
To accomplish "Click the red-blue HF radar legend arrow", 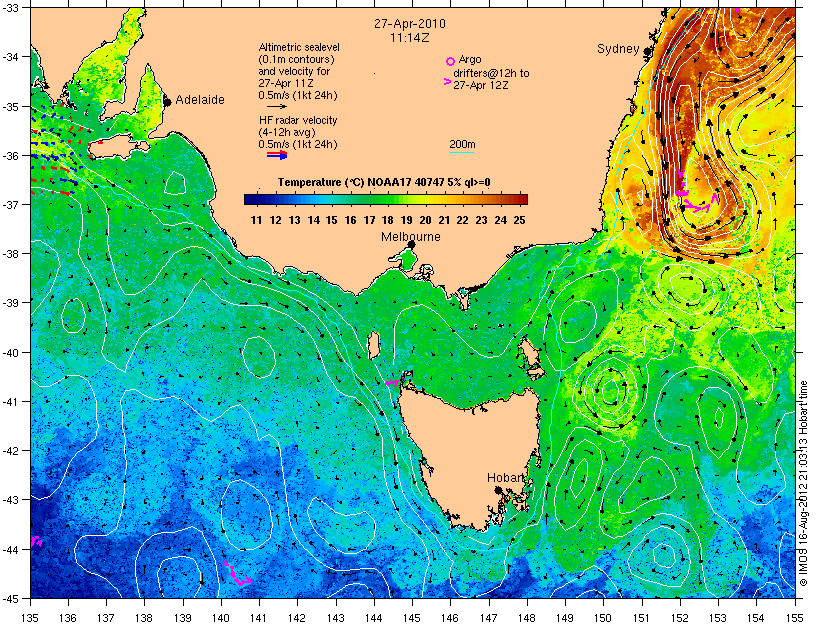I will [277, 155].
